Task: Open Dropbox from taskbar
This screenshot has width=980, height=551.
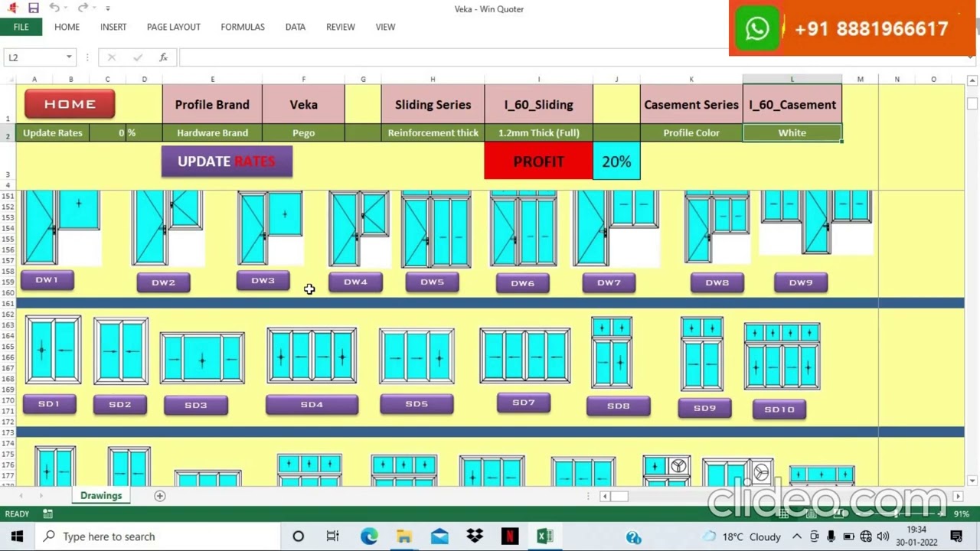Action: (475, 536)
